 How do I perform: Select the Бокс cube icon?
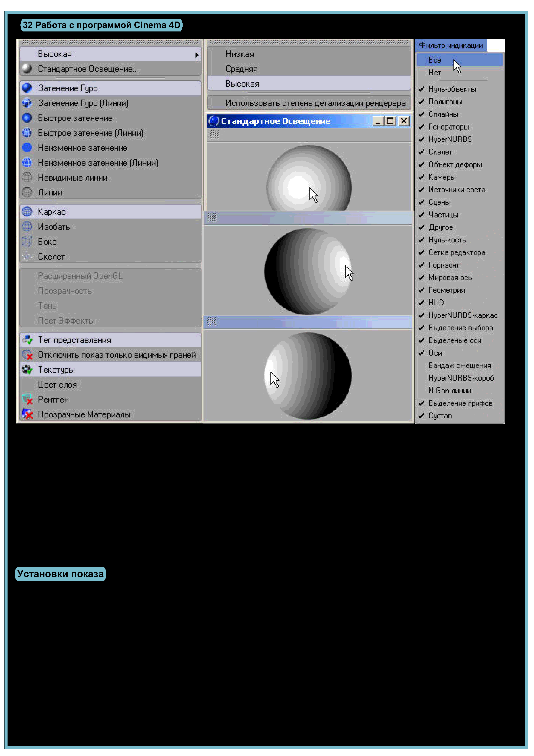(27, 241)
